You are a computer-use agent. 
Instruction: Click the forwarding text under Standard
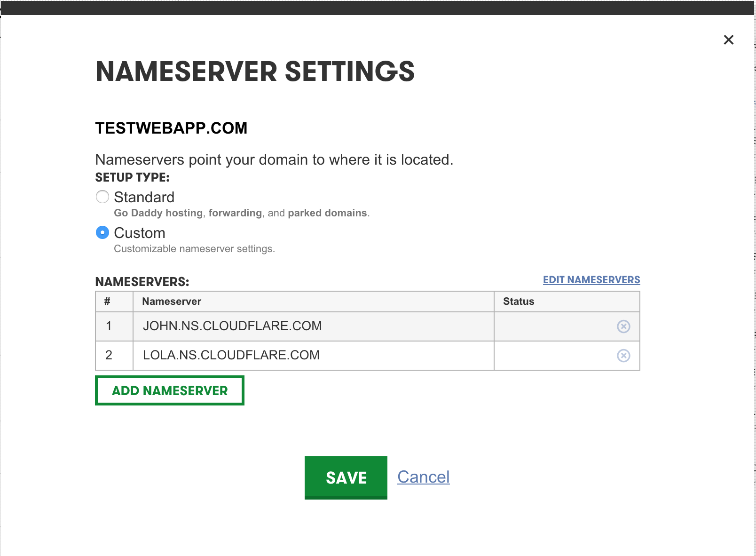(x=235, y=213)
